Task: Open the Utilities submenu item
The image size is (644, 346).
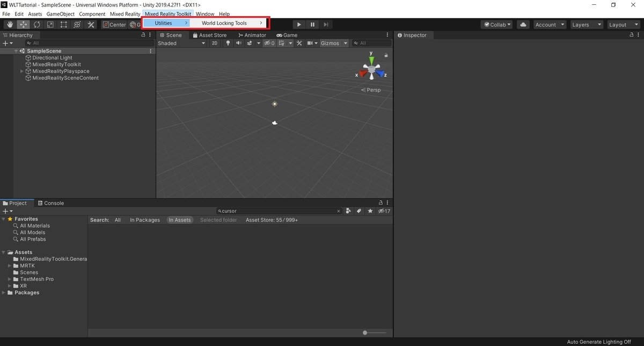Action: [x=166, y=23]
